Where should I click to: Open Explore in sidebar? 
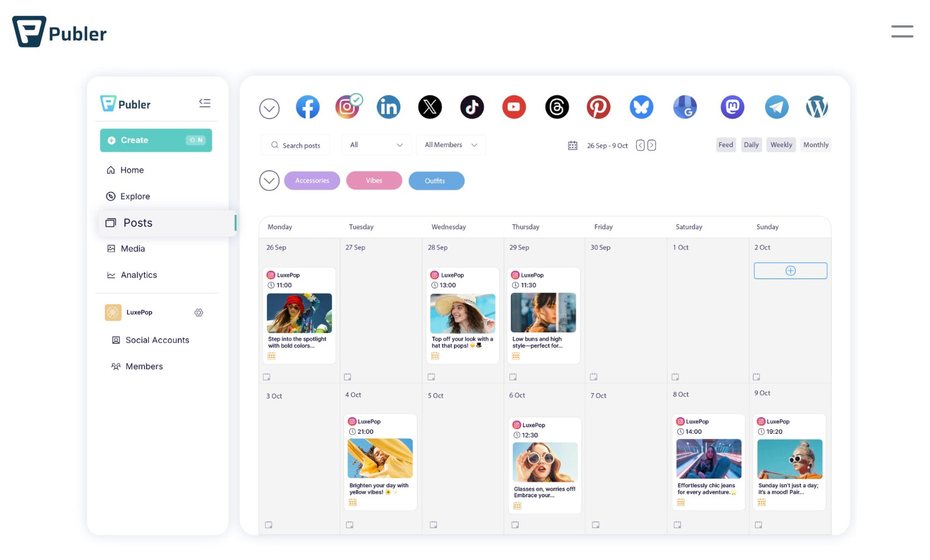[128, 196]
